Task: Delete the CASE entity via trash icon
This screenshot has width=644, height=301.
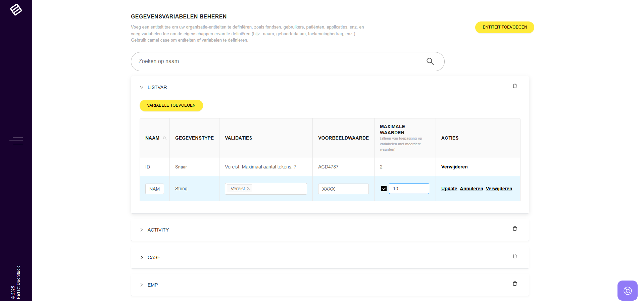Action: [x=514, y=256]
